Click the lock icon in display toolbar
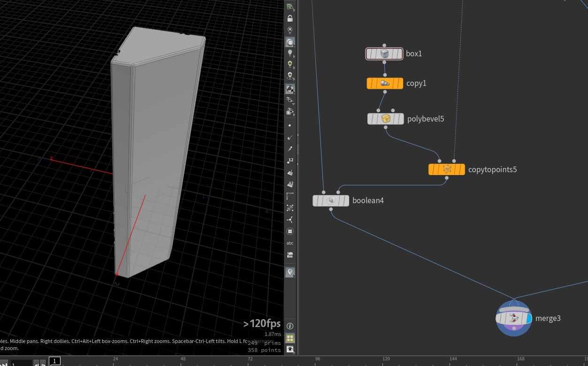588x366 pixels. [x=290, y=19]
